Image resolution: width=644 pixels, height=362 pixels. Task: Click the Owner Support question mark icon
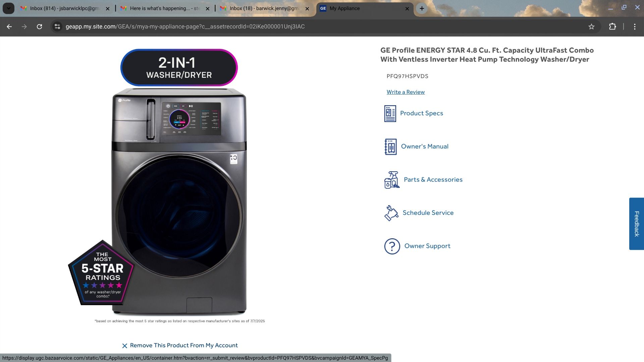point(392,246)
